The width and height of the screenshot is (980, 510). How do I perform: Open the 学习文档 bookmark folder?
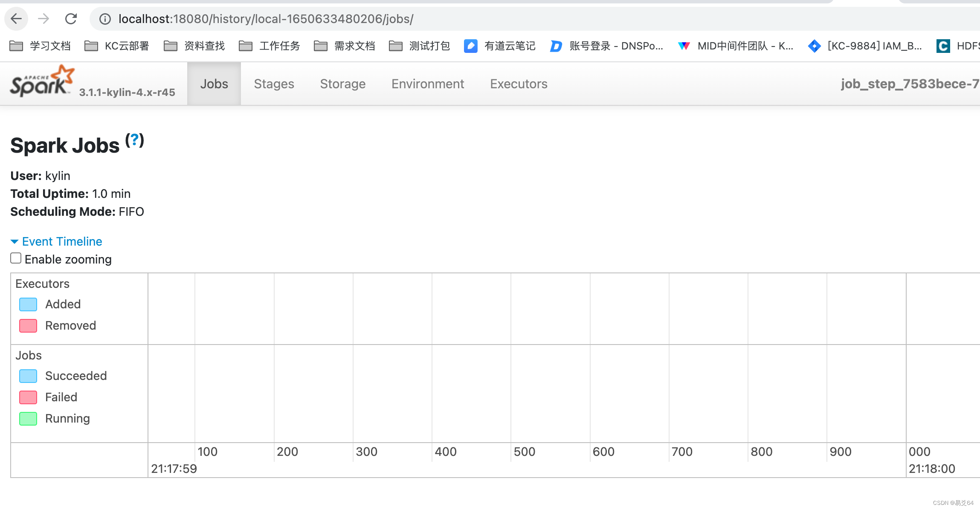(40, 46)
